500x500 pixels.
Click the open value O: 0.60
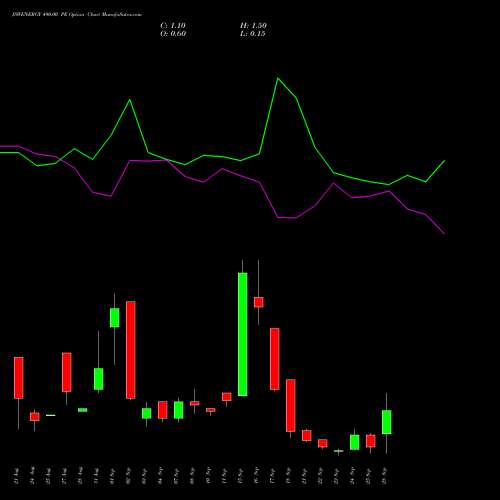click(x=173, y=34)
